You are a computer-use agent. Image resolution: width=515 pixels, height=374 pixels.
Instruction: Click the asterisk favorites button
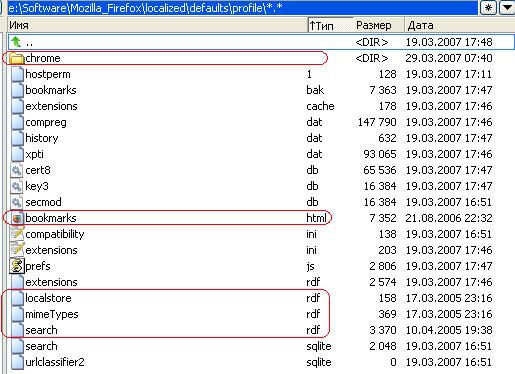coord(489,8)
